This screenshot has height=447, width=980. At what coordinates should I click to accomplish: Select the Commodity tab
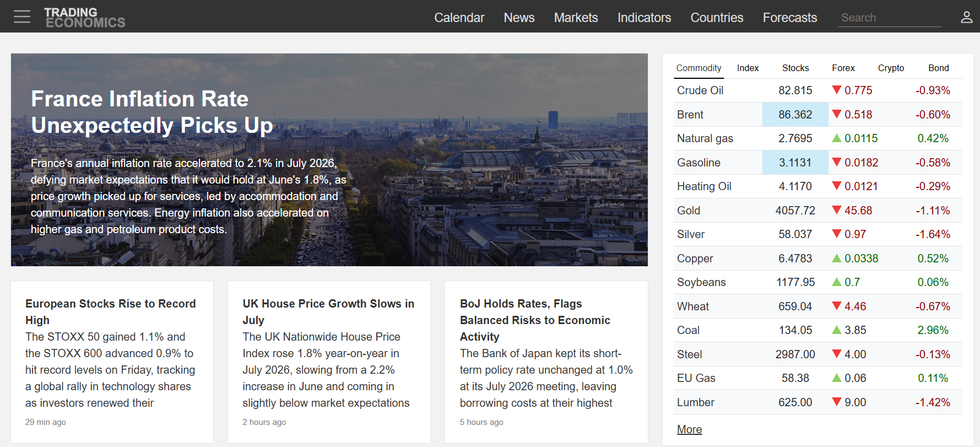[699, 68]
